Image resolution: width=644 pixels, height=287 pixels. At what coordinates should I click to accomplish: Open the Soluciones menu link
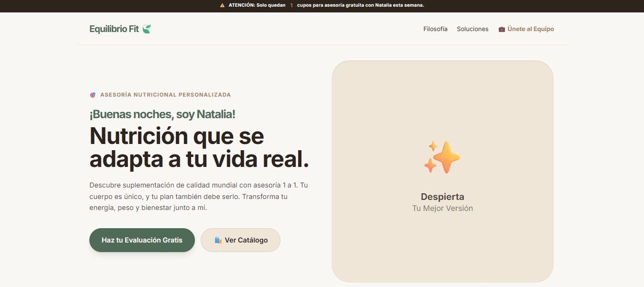(472, 29)
